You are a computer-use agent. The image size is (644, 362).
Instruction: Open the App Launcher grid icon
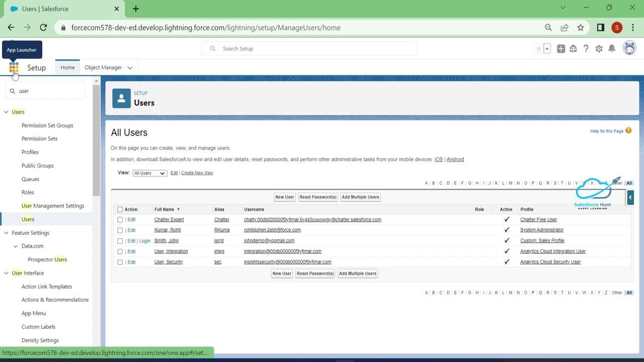point(14,67)
